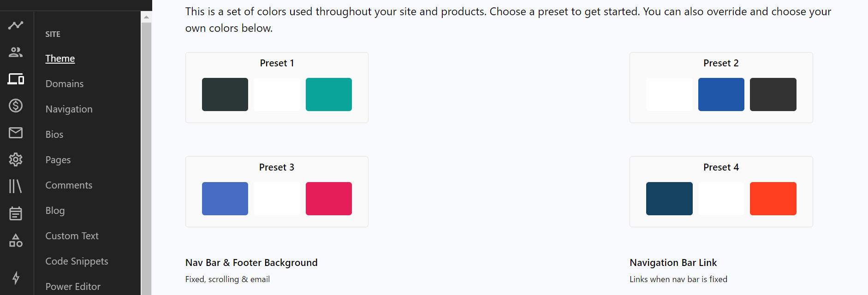Open the calendar events icon

pos(16,213)
